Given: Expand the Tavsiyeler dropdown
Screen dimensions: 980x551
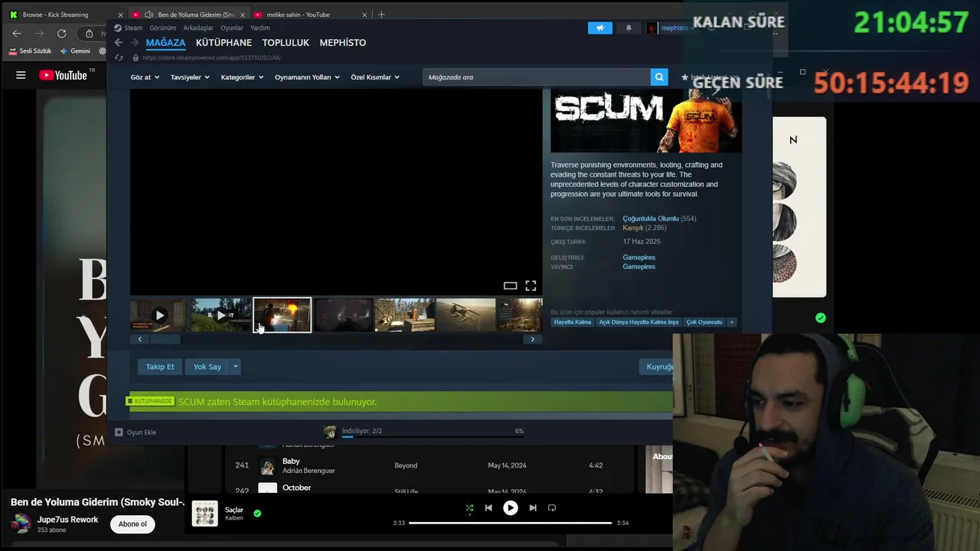Looking at the screenshot, I should [190, 77].
